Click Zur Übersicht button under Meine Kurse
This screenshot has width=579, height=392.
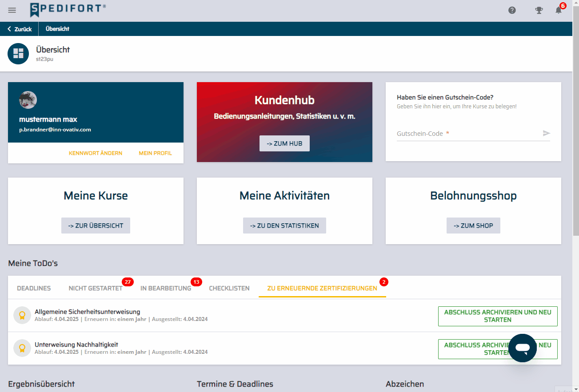tap(96, 226)
